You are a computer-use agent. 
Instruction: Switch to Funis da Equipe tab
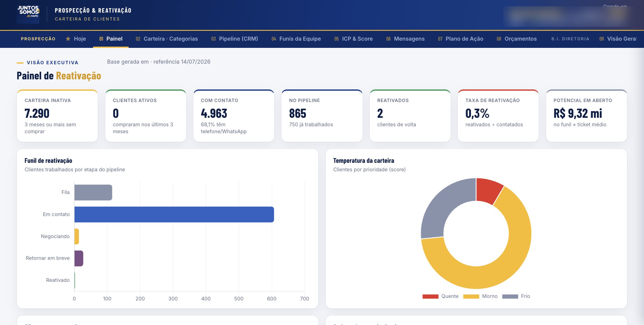(x=296, y=39)
